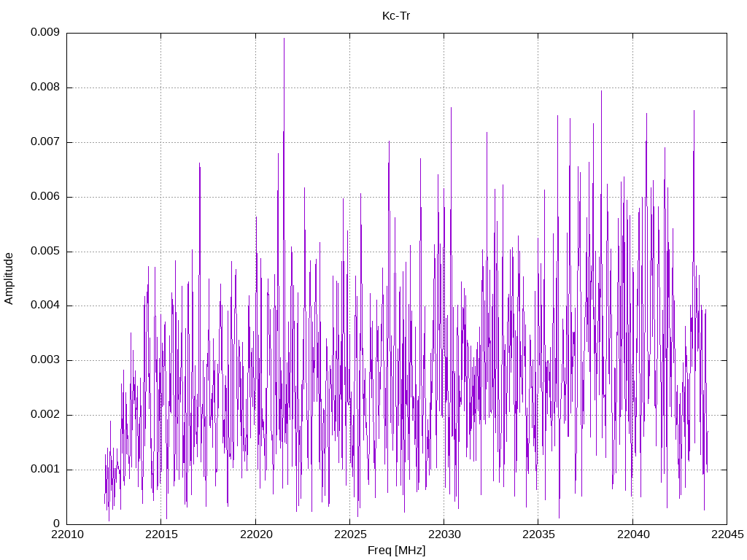
Task: Click the y-axis tick label 0.006
Action: pos(45,197)
